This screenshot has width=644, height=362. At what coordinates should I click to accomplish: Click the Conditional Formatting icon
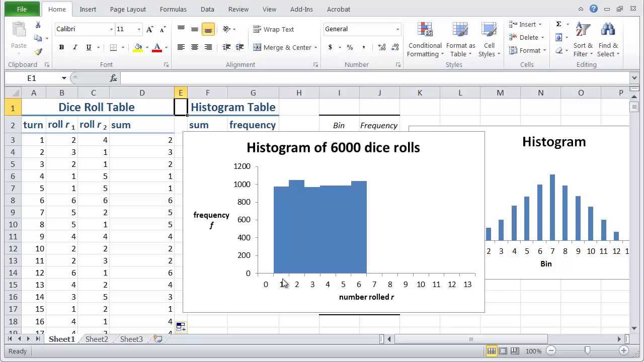click(425, 30)
